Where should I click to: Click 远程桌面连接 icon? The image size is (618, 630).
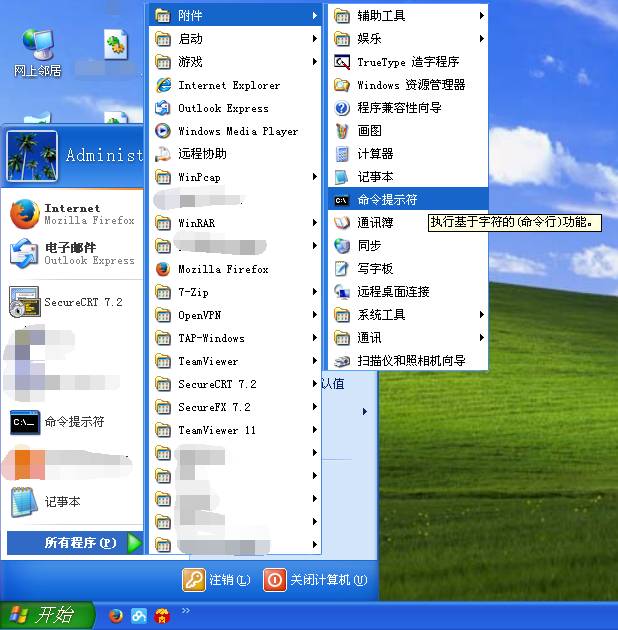click(342, 292)
